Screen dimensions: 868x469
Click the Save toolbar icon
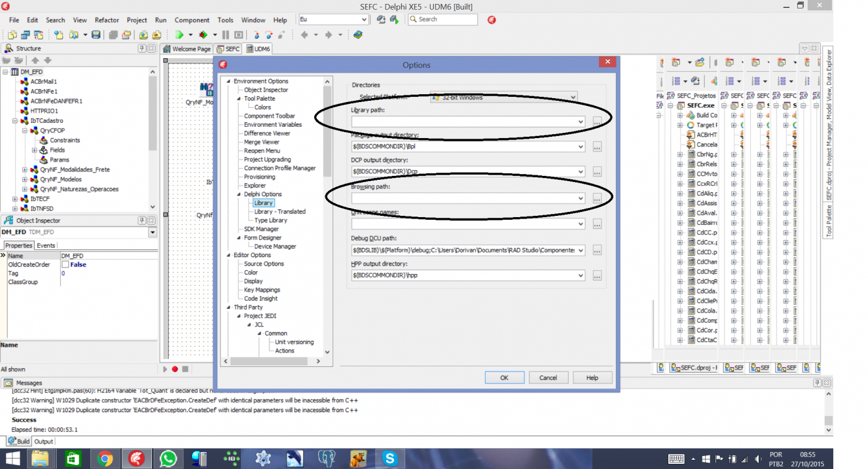96,35
